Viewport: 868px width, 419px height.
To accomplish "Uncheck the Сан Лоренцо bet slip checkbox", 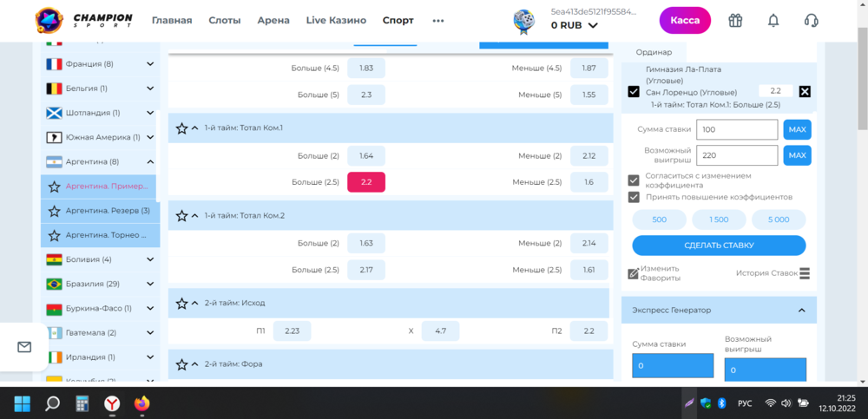I will pos(634,92).
